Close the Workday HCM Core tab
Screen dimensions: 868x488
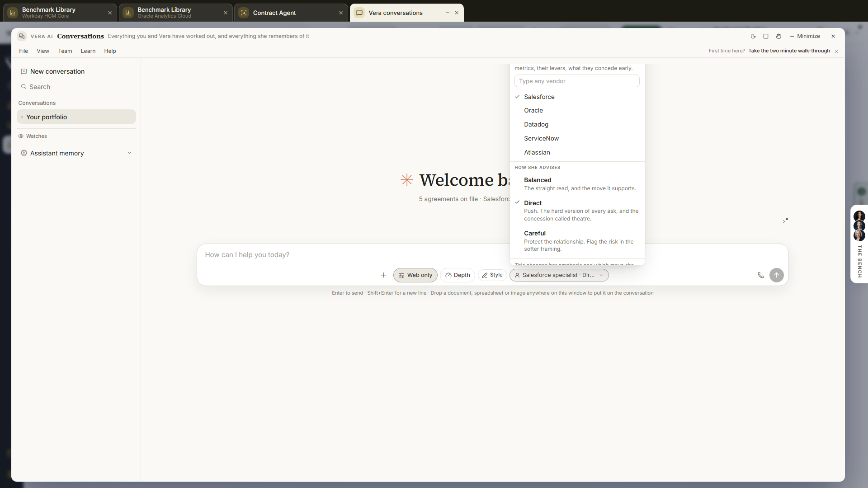click(x=110, y=13)
